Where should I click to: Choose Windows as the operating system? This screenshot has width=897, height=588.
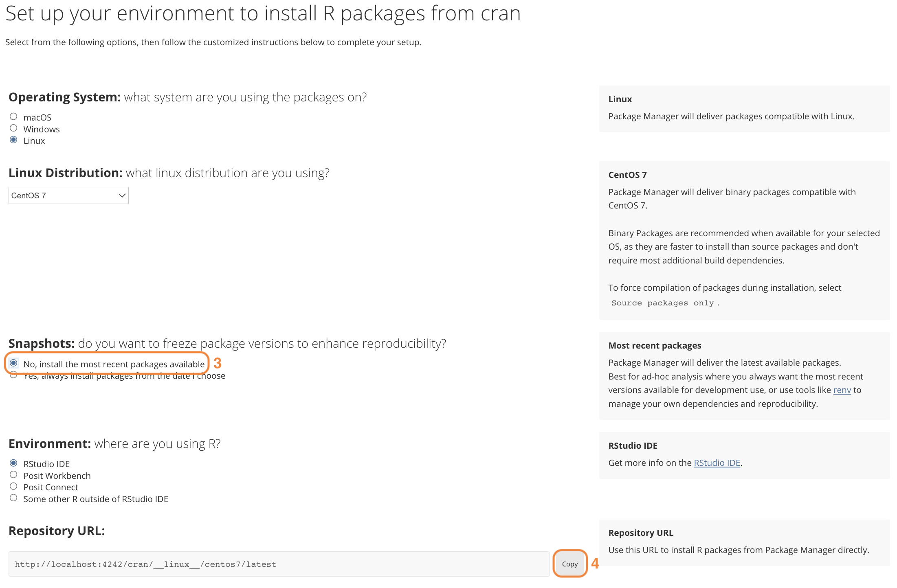tap(13, 128)
